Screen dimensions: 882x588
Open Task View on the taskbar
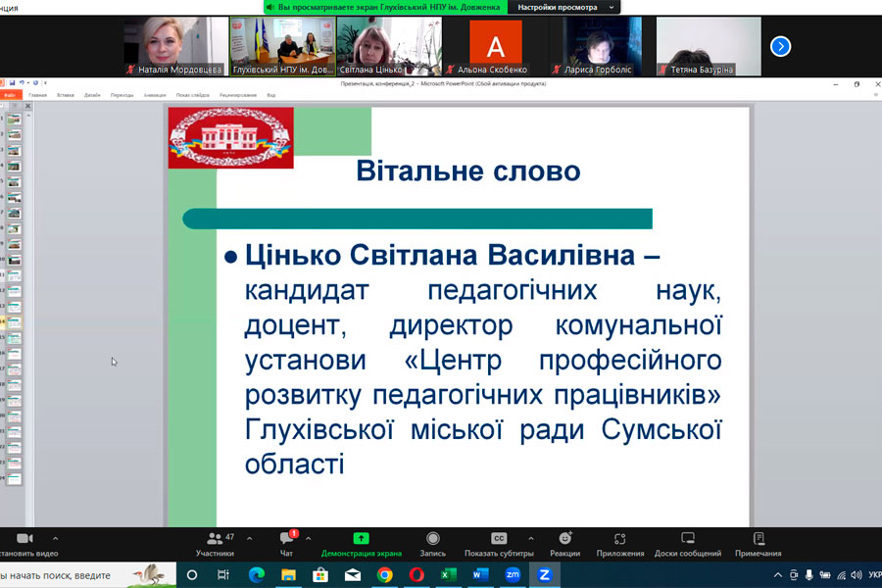(223, 575)
